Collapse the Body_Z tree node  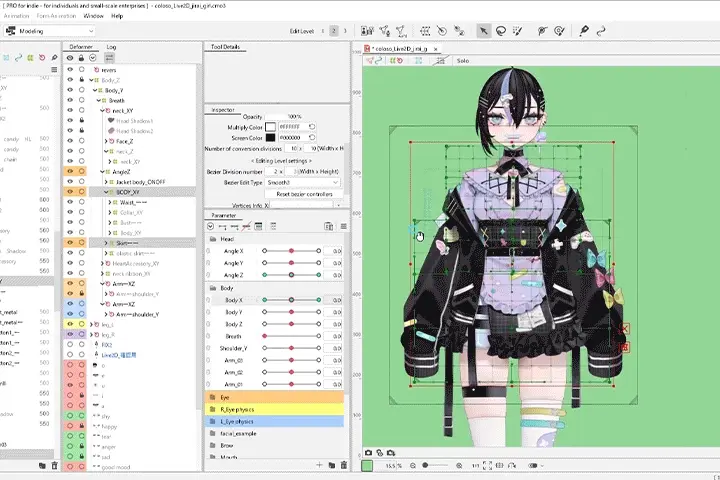click(x=91, y=80)
